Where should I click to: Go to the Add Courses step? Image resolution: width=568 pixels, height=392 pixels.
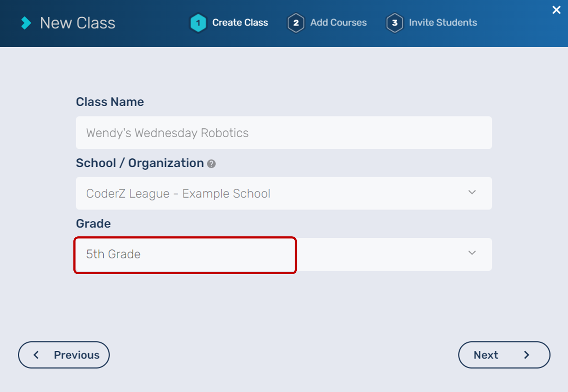(x=338, y=23)
